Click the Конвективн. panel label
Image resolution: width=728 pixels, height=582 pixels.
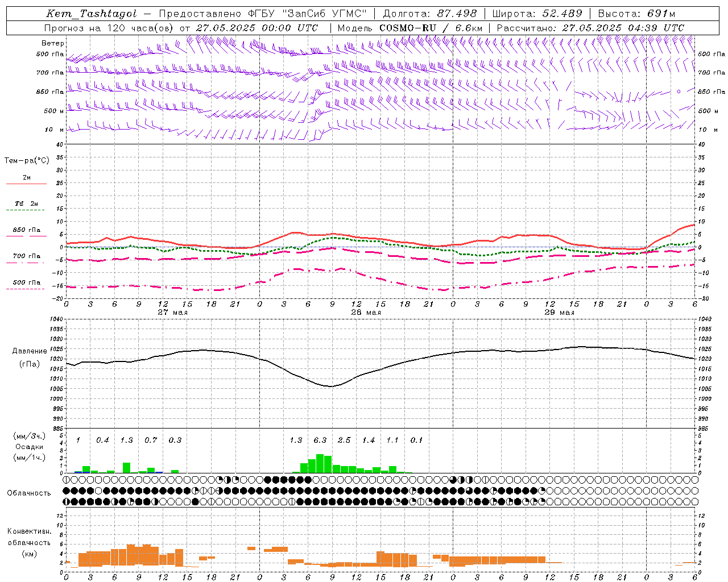[29, 531]
